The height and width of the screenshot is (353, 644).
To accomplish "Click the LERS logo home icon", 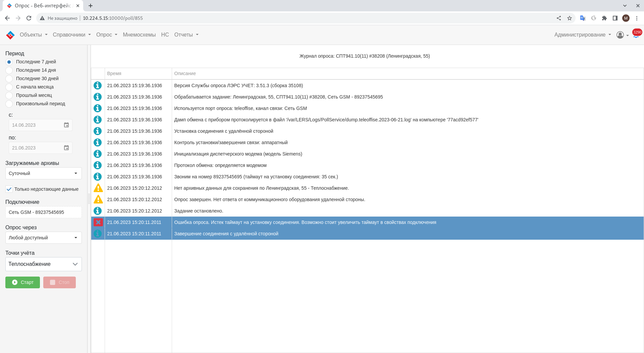I will [10, 35].
